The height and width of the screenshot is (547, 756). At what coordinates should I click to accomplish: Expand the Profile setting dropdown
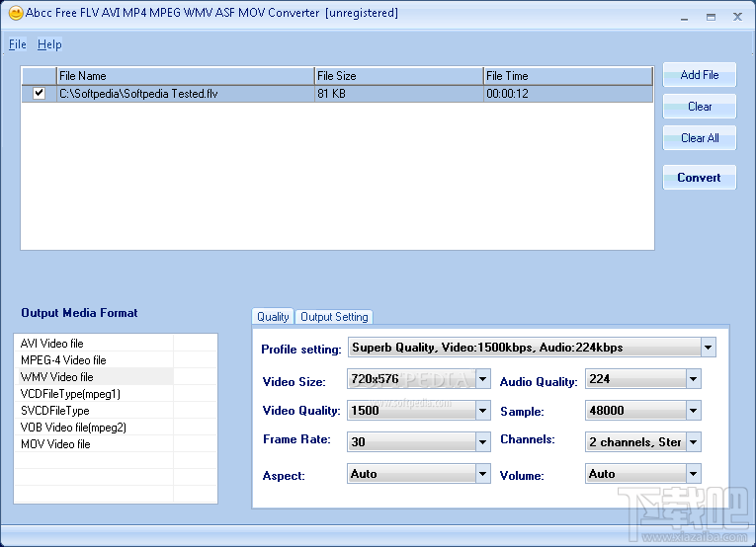[x=708, y=348]
